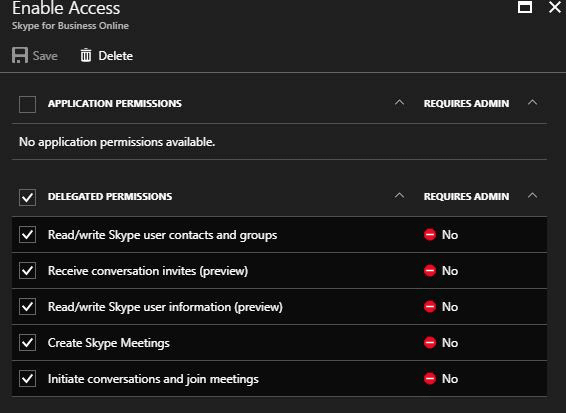Click the Delete trash can icon
Screen dimensions: 566x413
pyautogui.click(x=86, y=56)
